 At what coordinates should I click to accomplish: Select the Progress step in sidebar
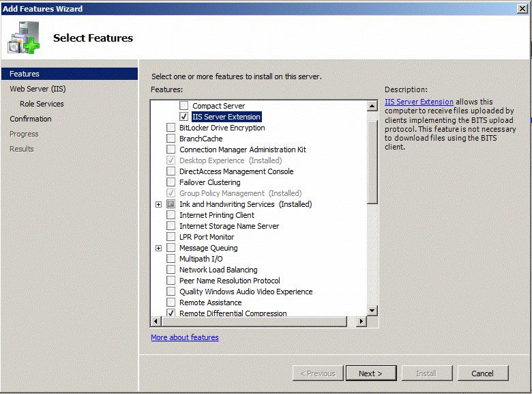click(x=24, y=134)
